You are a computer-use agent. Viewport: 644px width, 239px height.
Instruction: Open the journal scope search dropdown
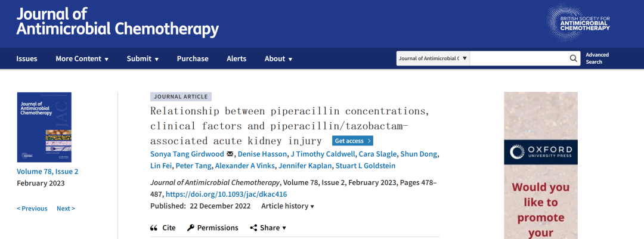tap(434, 58)
